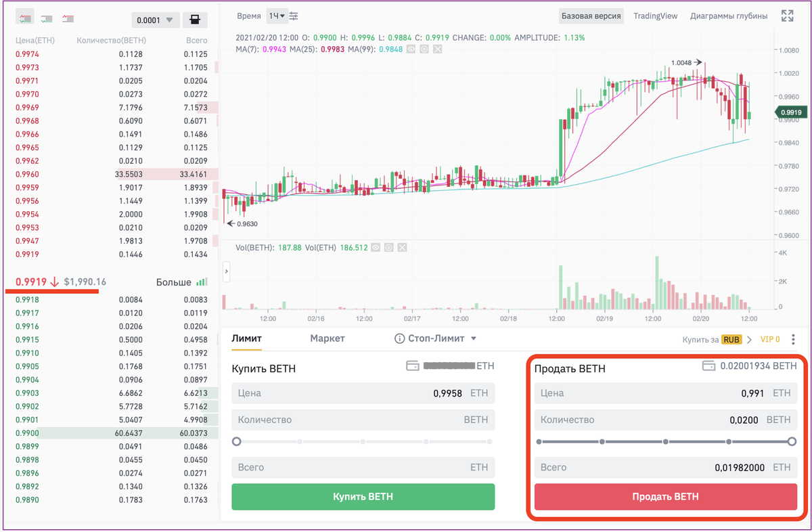Click the bar chart icon beside Больше

pyautogui.click(x=201, y=282)
